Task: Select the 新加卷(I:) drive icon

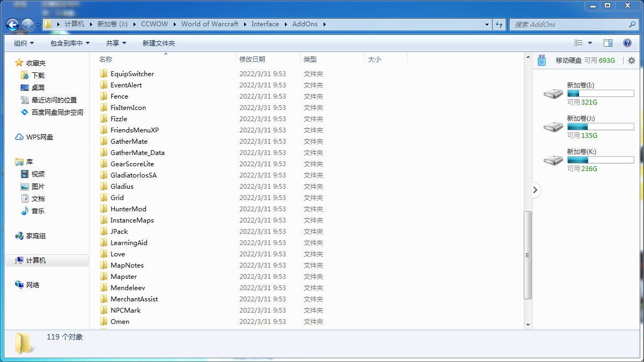Action: coord(553,94)
